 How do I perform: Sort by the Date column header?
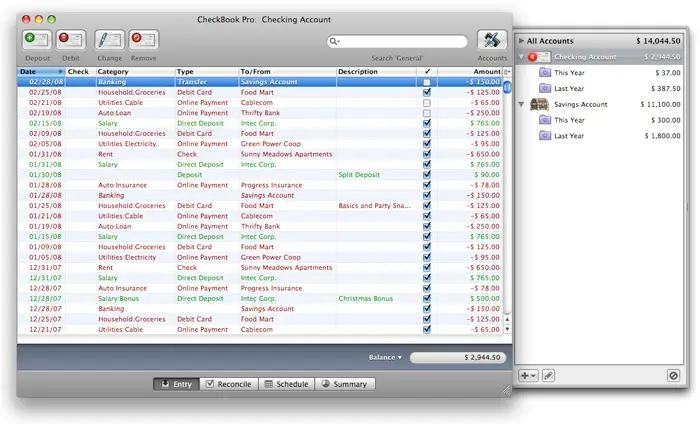pos(41,71)
